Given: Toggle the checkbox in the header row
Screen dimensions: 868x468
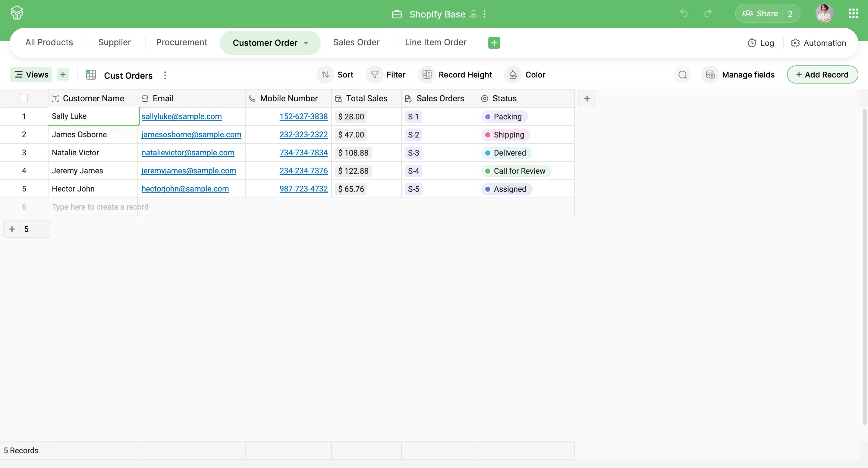Looking at the screenshot, I should tap(24, 98).
